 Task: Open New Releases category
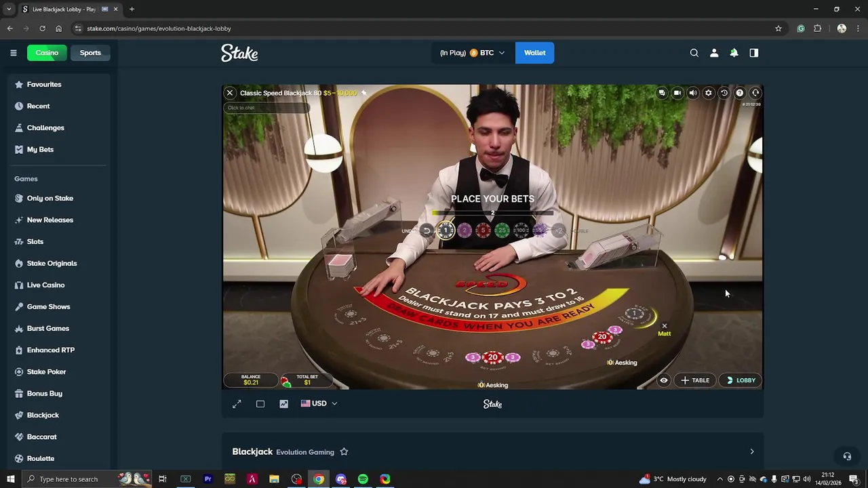[x=60, y=220]
